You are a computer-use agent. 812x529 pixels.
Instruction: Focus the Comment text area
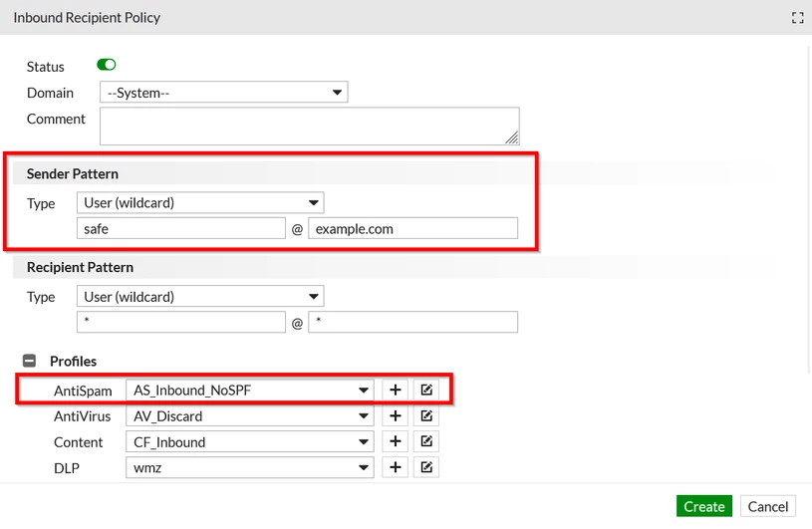[x=310, y=126]
